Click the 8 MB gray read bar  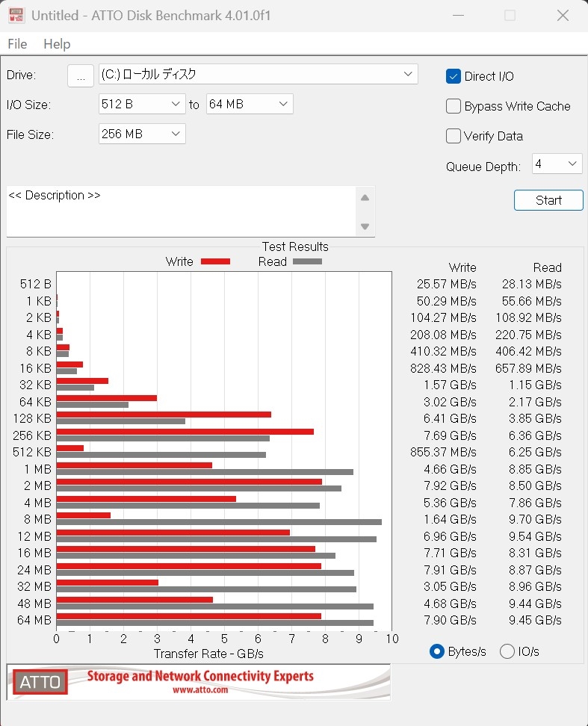tap(219, 522)
